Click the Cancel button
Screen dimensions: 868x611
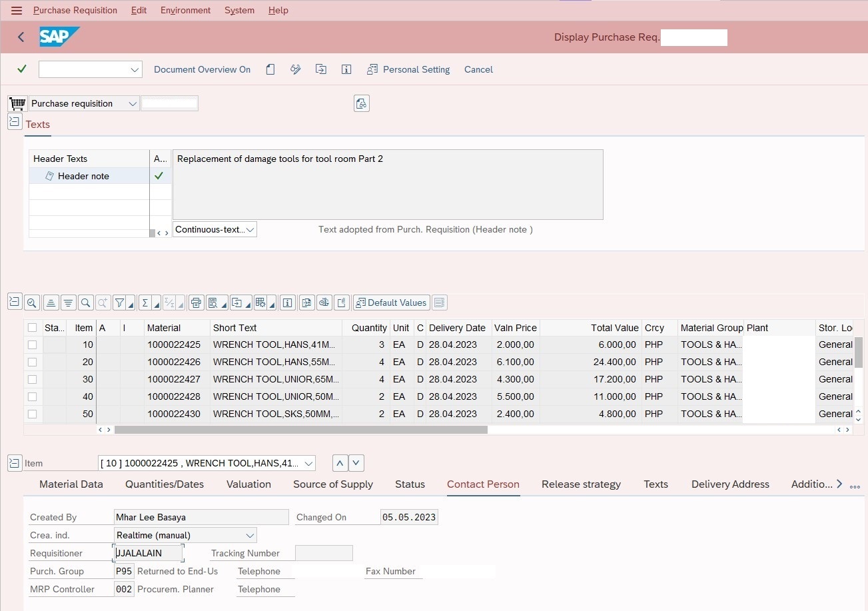(x=478, y=69)
